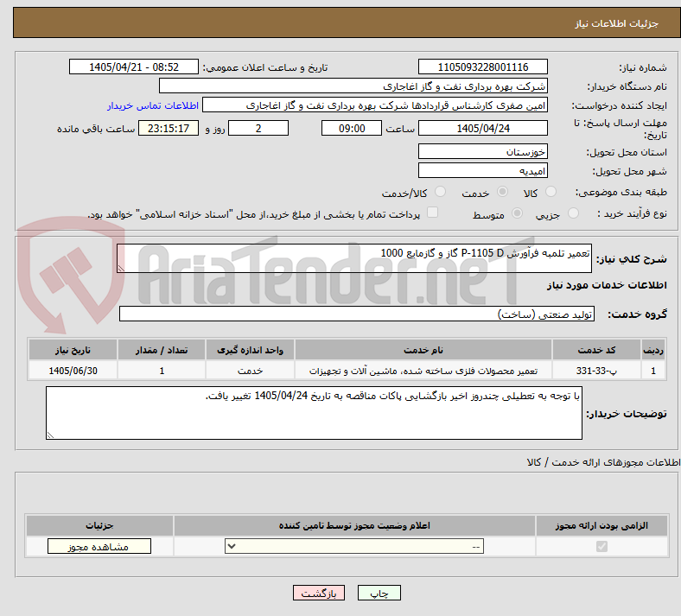Click the service code cell پ-33-331
Viewport: 681px width, 616px height.
[x=597, y=371]
